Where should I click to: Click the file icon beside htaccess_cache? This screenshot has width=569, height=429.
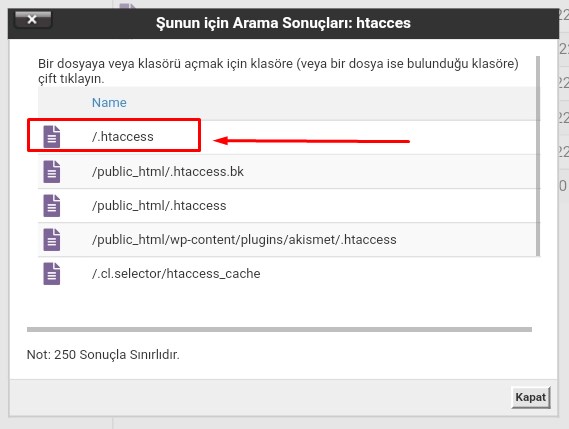coord(52,274)
